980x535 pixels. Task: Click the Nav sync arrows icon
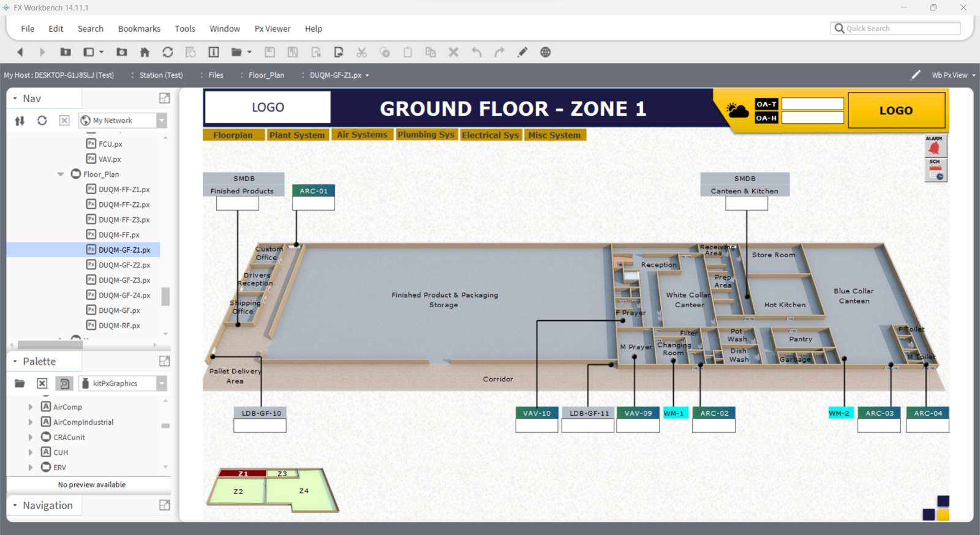[x=20, y=121]
